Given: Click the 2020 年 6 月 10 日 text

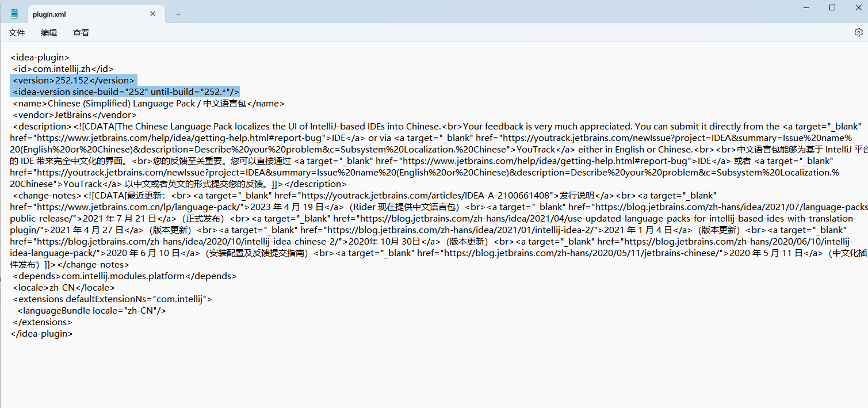Looking at the screenshot, I should [x=143, y=253].
